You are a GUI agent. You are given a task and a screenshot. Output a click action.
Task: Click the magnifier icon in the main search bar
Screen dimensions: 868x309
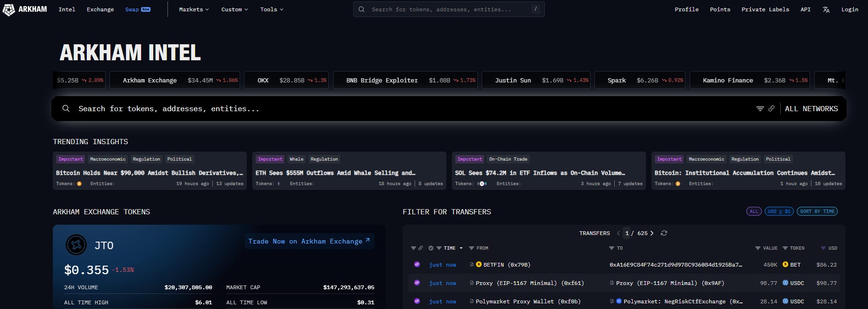pos(66,108)
